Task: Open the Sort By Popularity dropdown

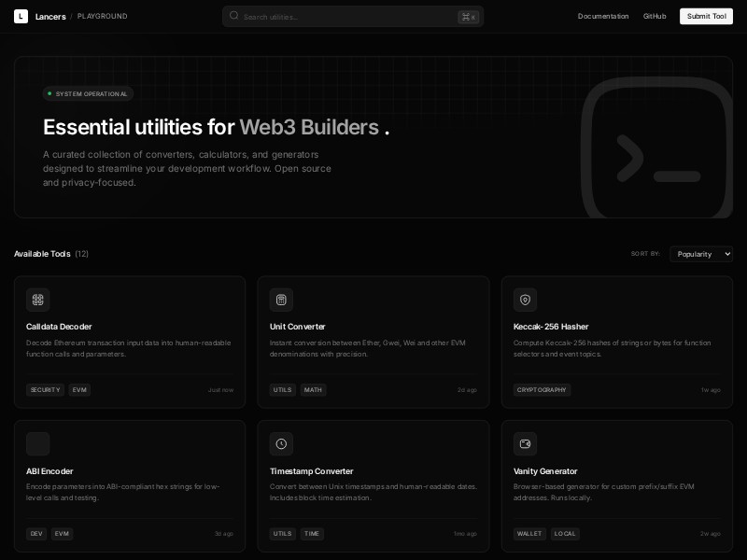Action: (700, 254)
